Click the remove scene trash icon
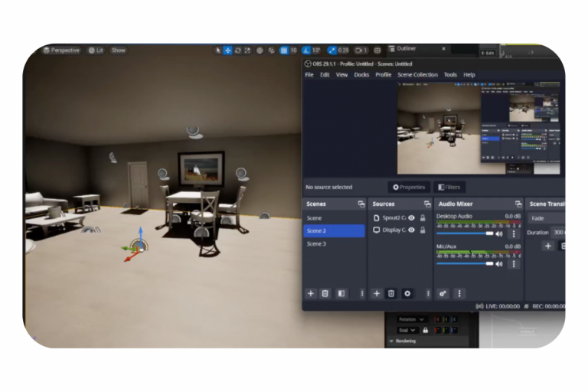This screenshot has height=392, width=588. pyautogui.click(x=325, y=293)
